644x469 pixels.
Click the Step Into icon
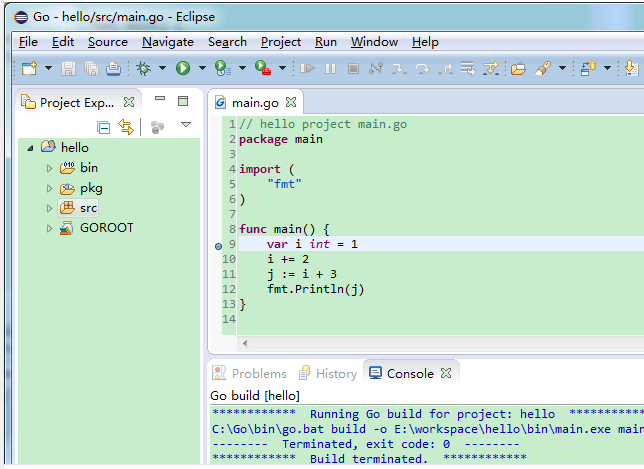pos(399,68)
